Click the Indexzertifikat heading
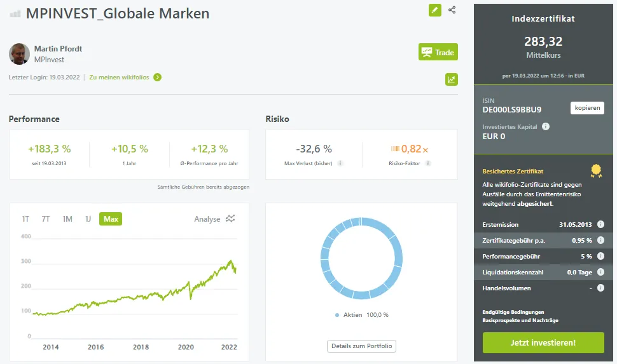Screen dimensions: 617x364 543,19
